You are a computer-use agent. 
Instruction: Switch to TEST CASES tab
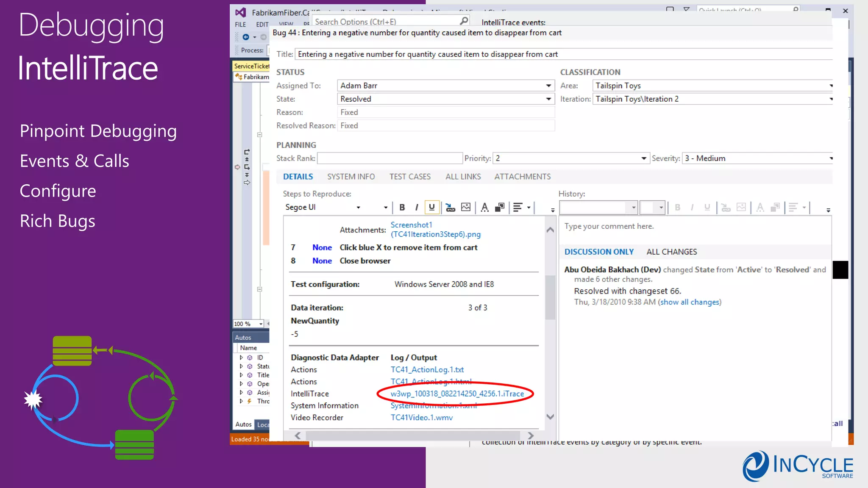click(x=410, y=177)
